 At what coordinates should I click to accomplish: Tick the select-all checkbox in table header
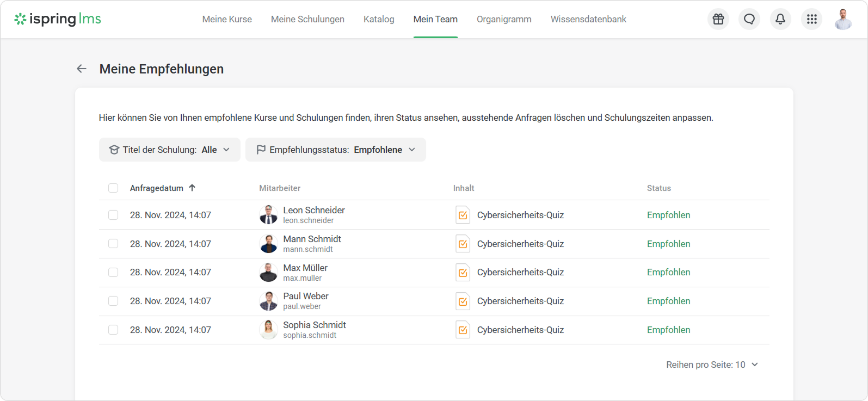pyautogui.click(x=113, y=188)
